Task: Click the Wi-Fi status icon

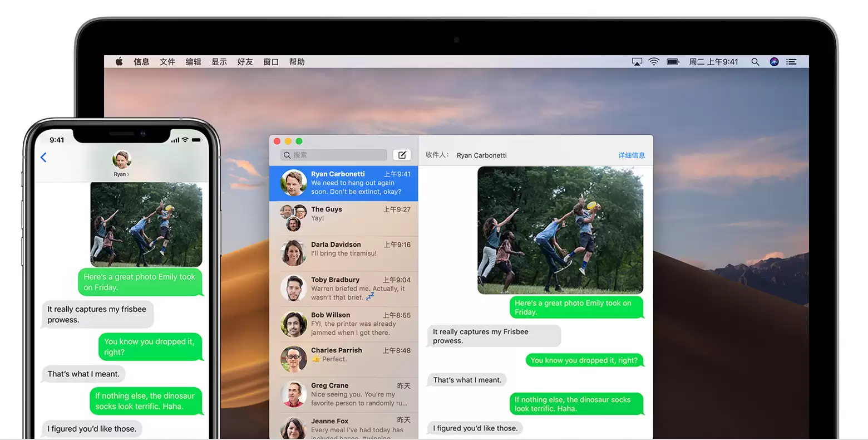Action: click(654, 62)
